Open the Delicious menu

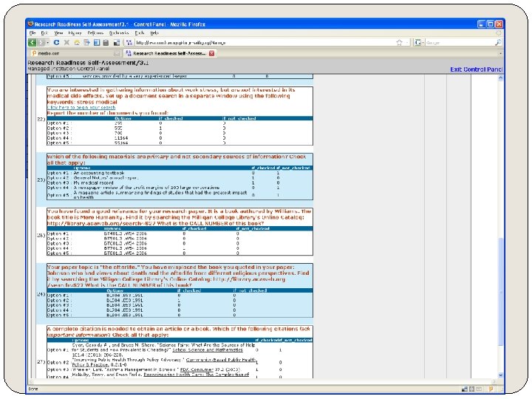click(95, 33)
